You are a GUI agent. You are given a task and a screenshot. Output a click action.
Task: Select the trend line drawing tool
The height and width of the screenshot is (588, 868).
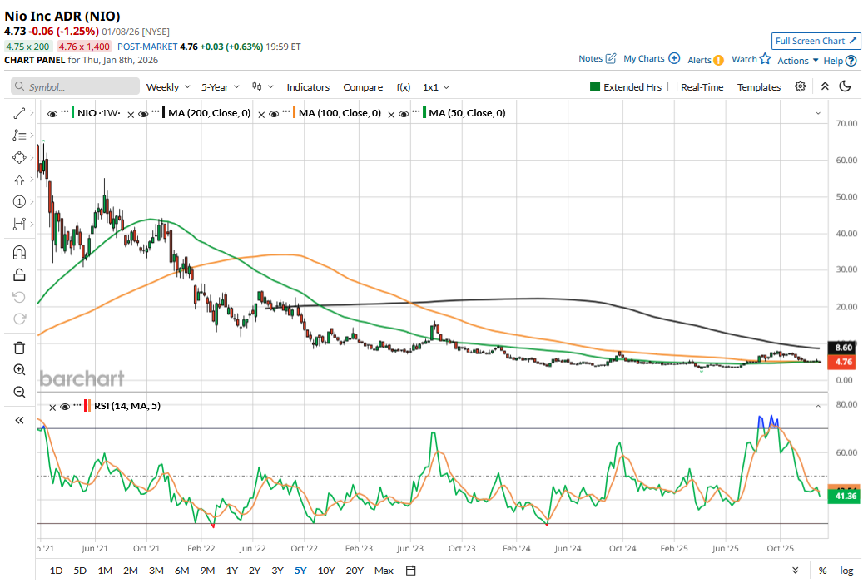tap(19, 113)
